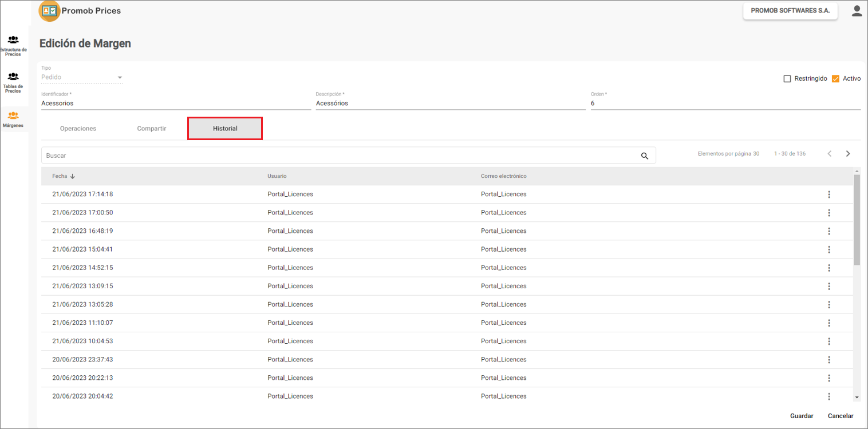Image resolution: width=868 pixels, height=429 pixels.
Task: Open options menu for 21/06/2023 17:14:18 row
Action: pyautogui.click(x=829, y=194)
